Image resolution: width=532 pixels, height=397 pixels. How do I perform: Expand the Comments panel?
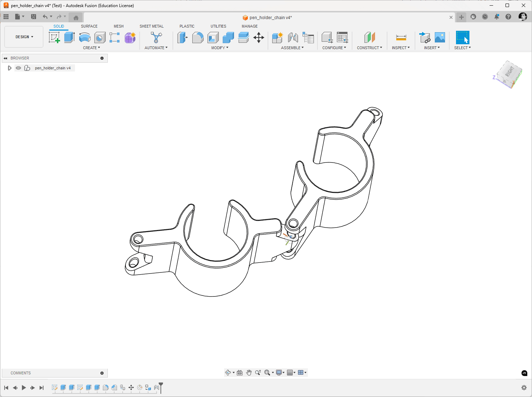102,373
